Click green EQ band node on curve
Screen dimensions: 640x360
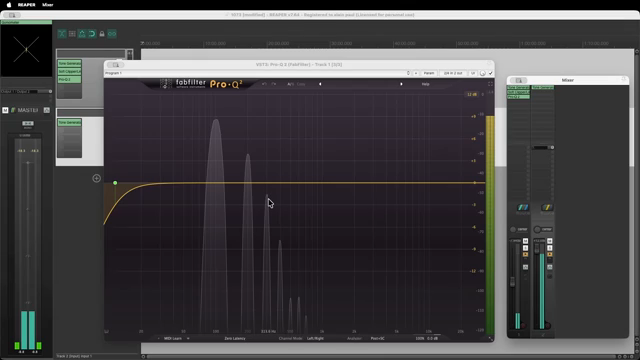click(115, 183)
